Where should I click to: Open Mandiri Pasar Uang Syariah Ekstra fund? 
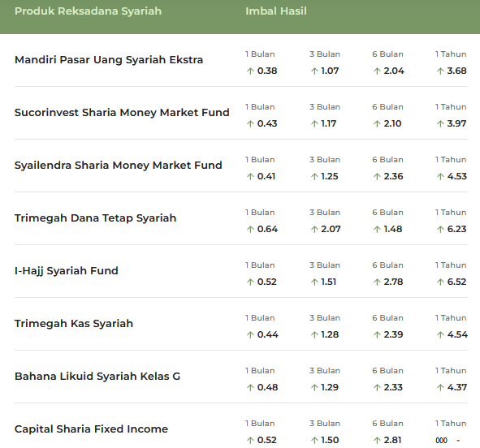coord(109,59)
